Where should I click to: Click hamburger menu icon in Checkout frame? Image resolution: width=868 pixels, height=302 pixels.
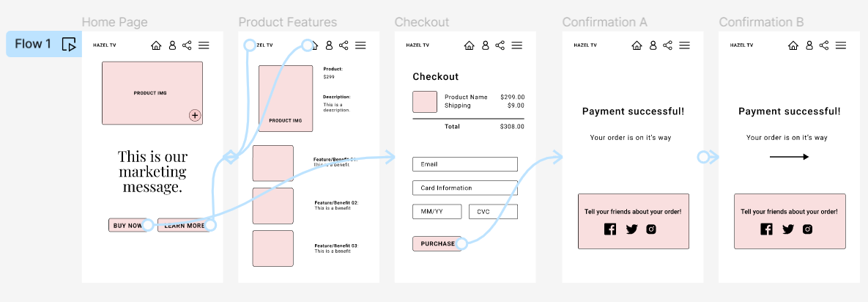(517, 45)
